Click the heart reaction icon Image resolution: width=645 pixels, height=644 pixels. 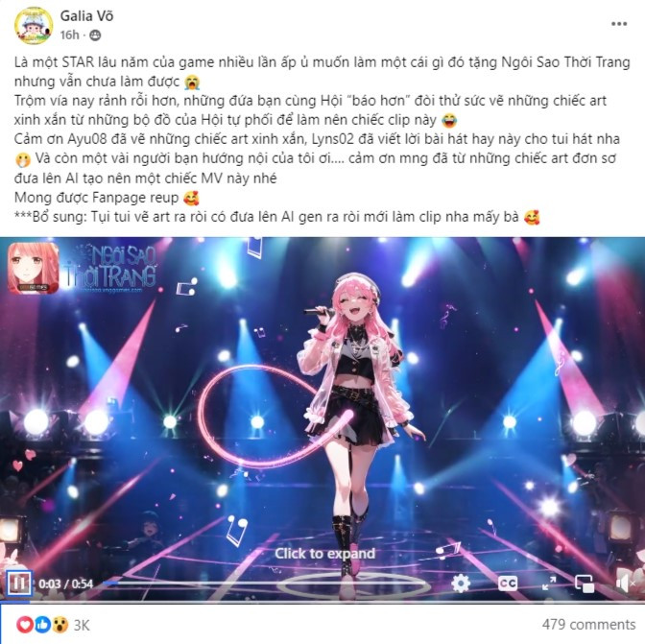tap(25, 625)
